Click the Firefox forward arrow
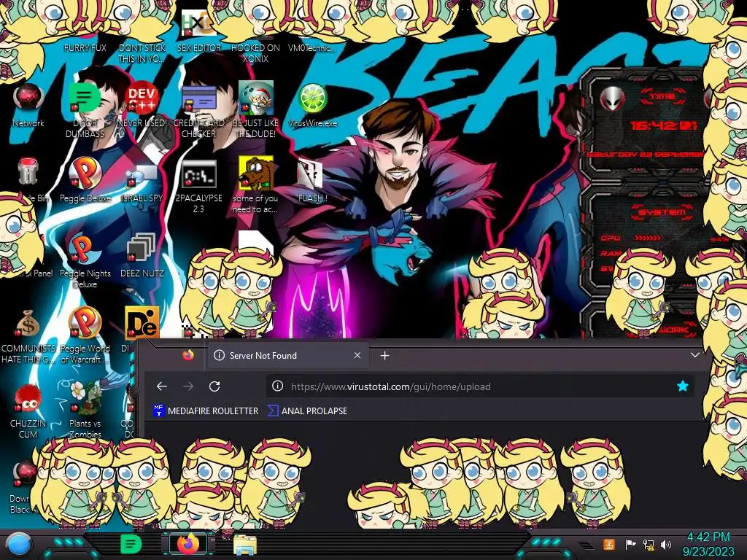This screenshot has height=560, width=747. (188, 386)
